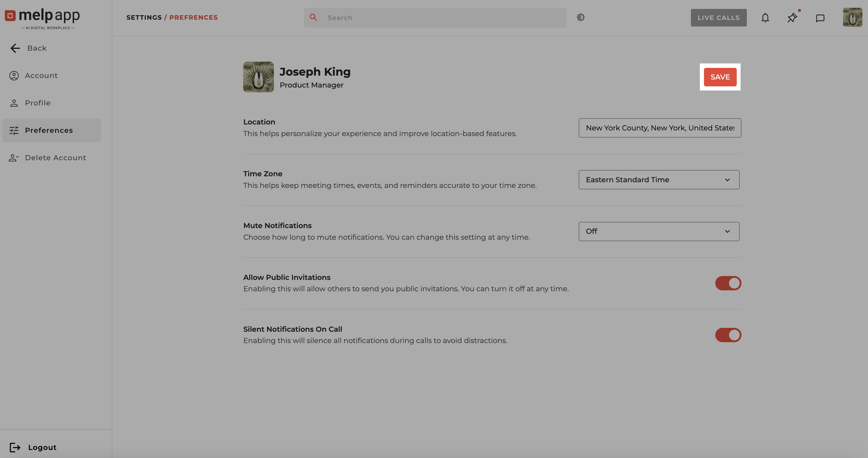Click the pinned items pin icon

point(792,18)
